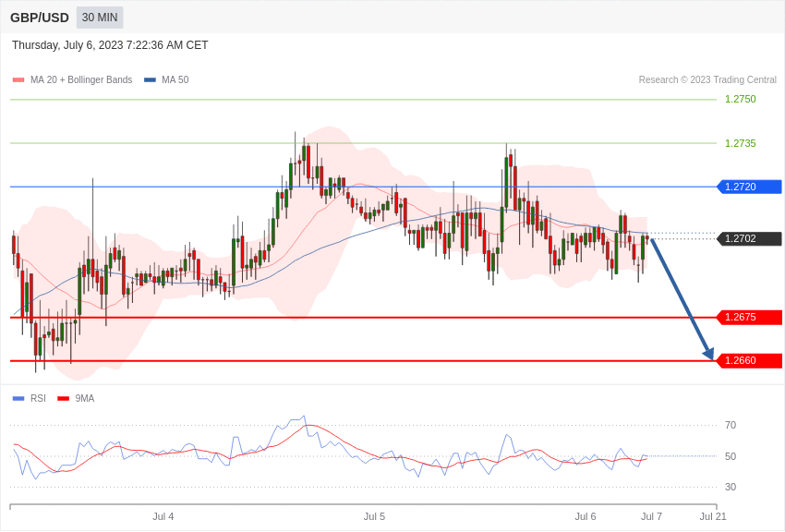Click the RSI 70 level label
The height and width of the screenshot is (532, 785).
[731, 425]
